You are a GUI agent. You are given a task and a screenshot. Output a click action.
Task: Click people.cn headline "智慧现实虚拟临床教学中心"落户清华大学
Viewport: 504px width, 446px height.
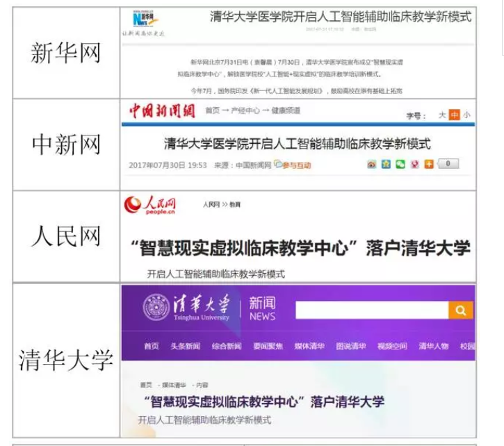click(300, 248)
